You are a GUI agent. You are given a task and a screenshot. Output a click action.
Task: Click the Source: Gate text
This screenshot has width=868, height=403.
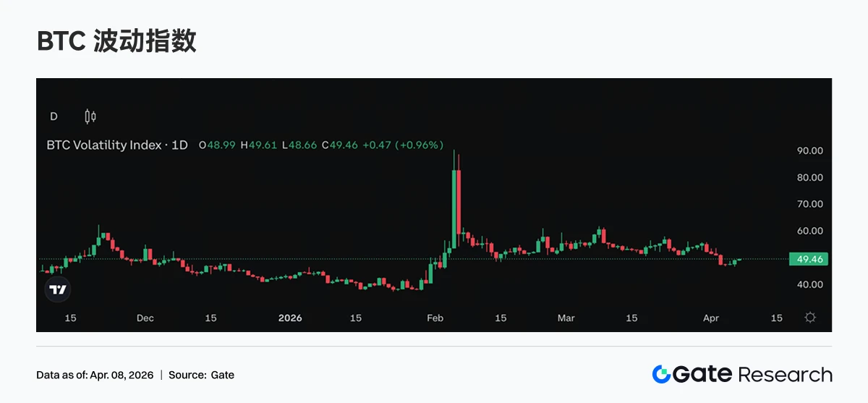[x=202, y=375]
